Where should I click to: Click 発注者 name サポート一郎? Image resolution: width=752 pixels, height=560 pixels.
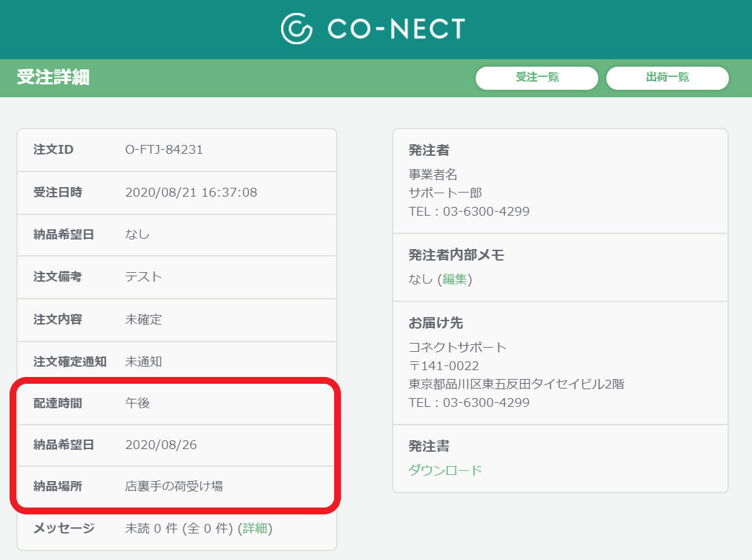(x=445, y=193)
